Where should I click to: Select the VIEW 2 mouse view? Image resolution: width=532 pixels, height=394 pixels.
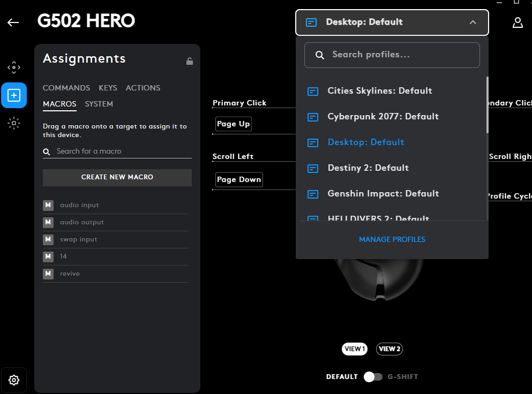pos(389,349)
